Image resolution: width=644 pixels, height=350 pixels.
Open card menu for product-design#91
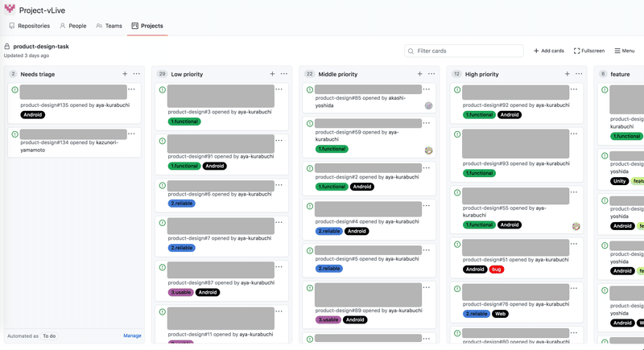point(279,140)
